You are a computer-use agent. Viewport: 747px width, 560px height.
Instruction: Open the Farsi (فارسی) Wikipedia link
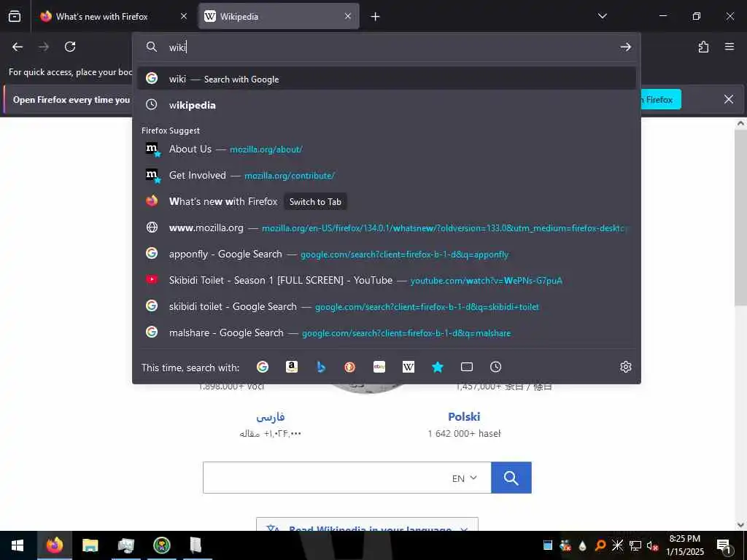point(270,417)
